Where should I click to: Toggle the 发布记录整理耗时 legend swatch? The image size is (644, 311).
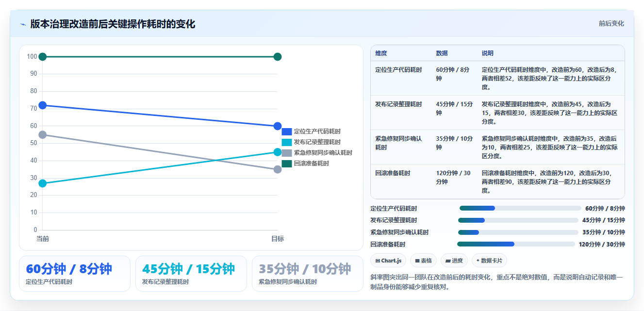tap(287, 142)
